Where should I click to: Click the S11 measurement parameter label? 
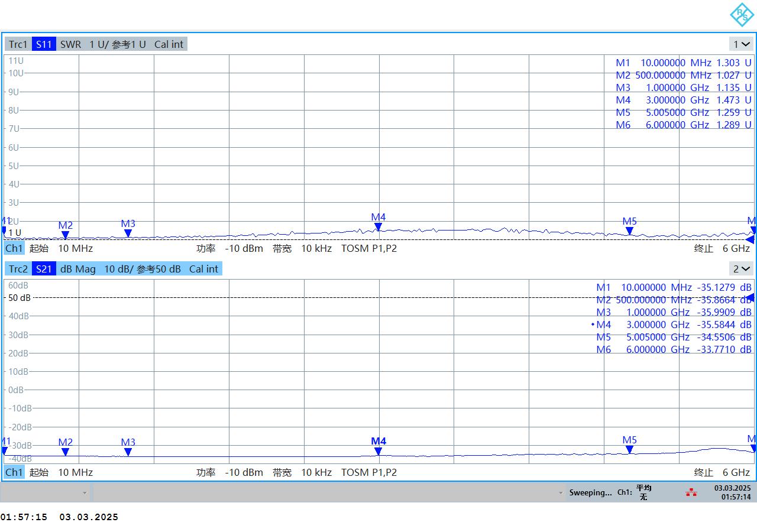tap(44, 44)
